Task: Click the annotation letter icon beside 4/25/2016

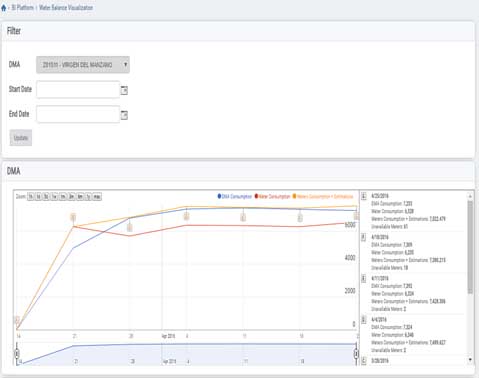Action: 364,196
